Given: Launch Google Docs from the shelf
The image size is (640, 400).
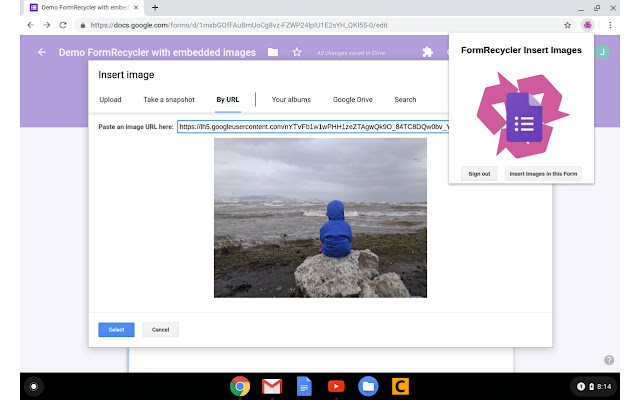Looking at the screenshot, I should click(x=304, y=386).
